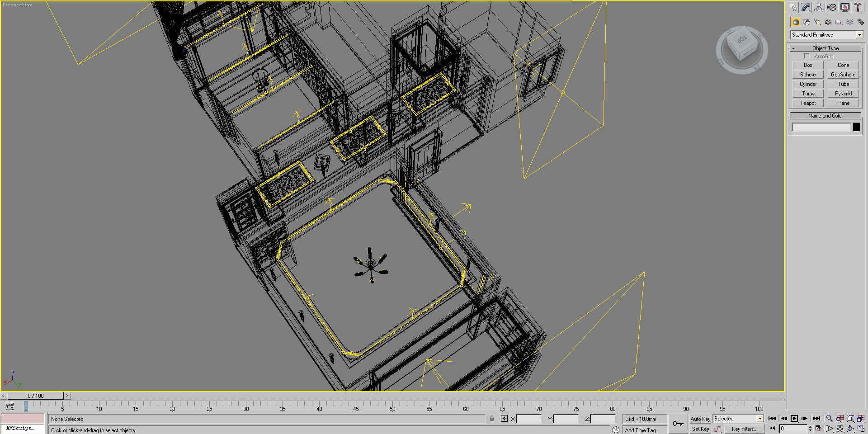This screenshot has width=868, height=434.
Task: Click the X coordinate field
Action: pos(528,419)
